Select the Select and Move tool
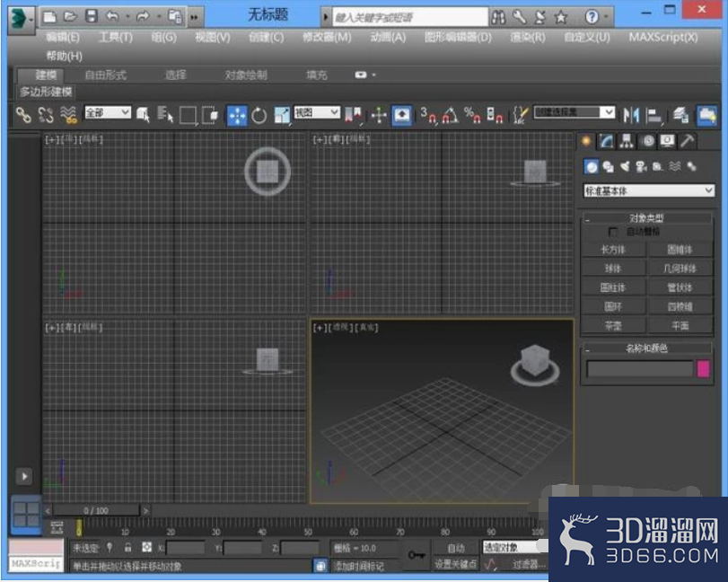Screen dimensions: 728x582 235,113
